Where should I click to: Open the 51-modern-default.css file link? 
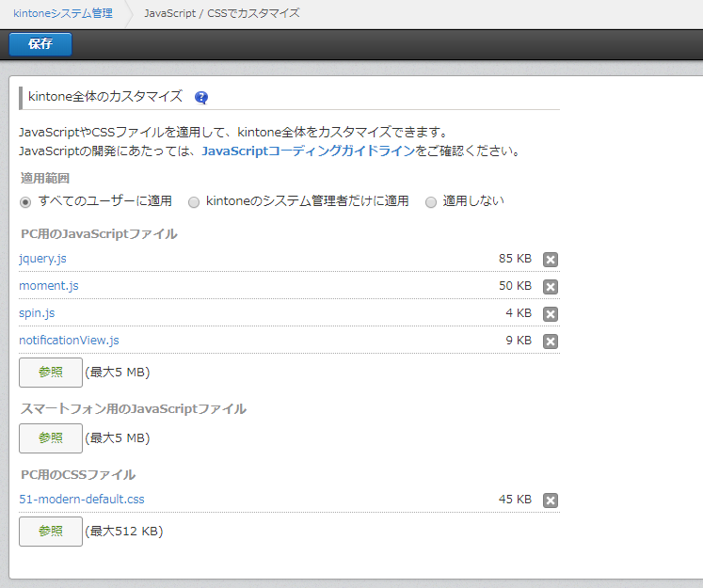[x=82, y=500]
